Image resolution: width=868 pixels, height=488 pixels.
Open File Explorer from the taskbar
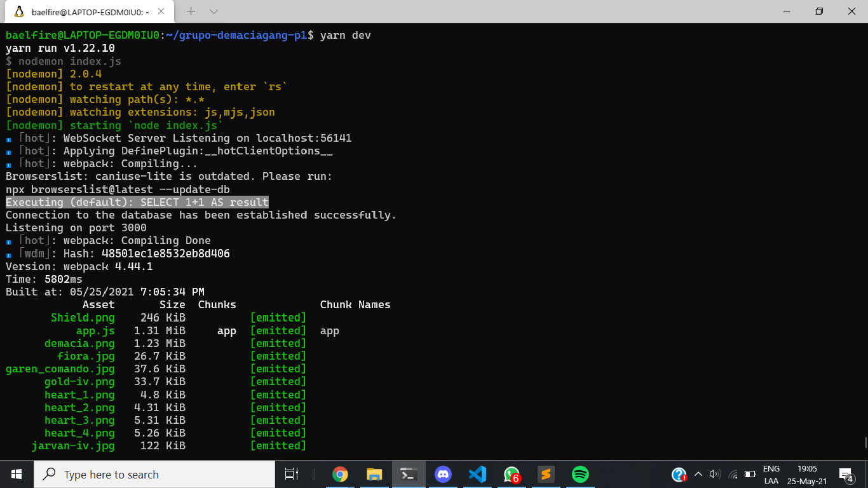tap(375, 474)
